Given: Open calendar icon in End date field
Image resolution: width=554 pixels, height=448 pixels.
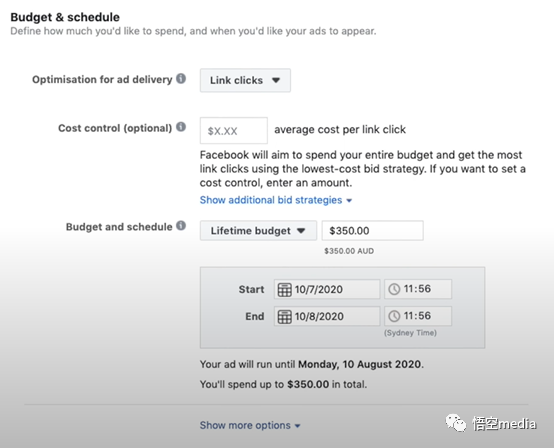Looking at the screenshot, I should [284, 316].
